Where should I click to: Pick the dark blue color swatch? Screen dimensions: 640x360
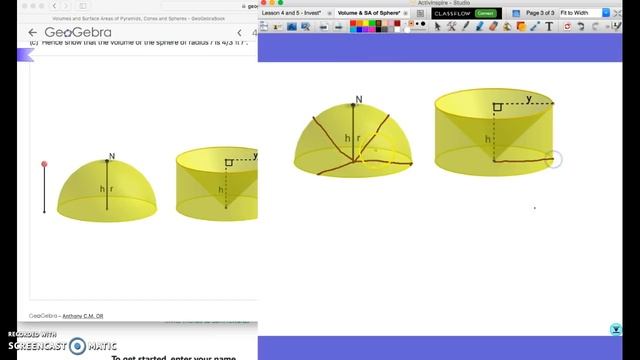pos(360,29)
